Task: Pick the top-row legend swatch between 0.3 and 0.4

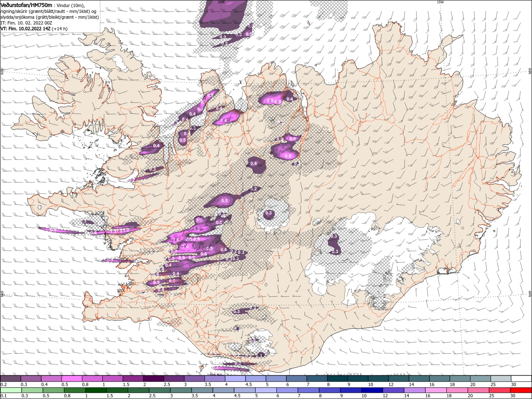Action: click(x=31, y=378)
